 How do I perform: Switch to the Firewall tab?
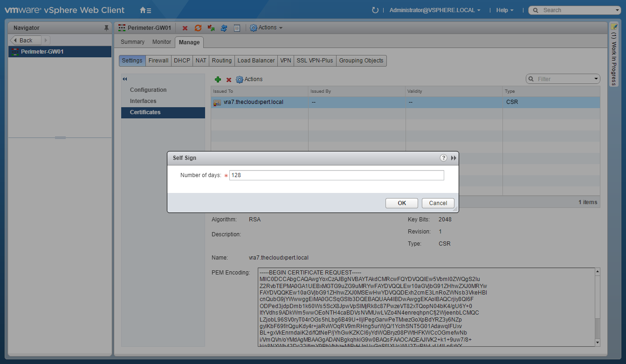tap(158, 61)
